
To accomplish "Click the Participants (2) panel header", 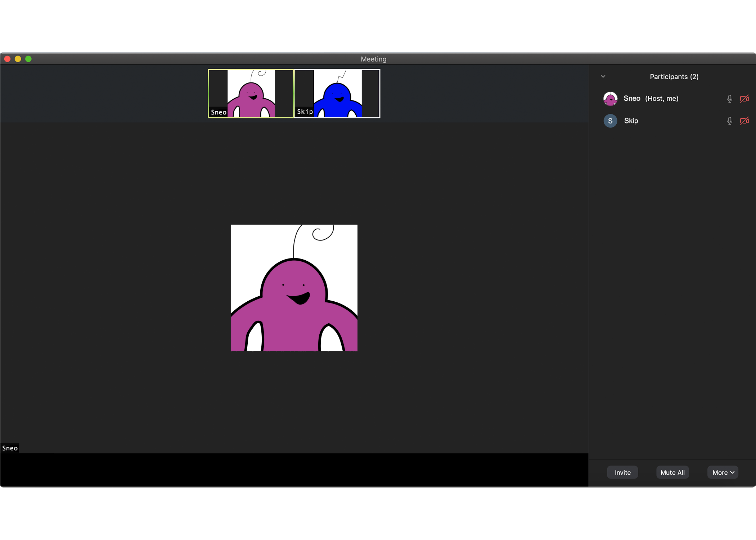I will click(674, 77).
